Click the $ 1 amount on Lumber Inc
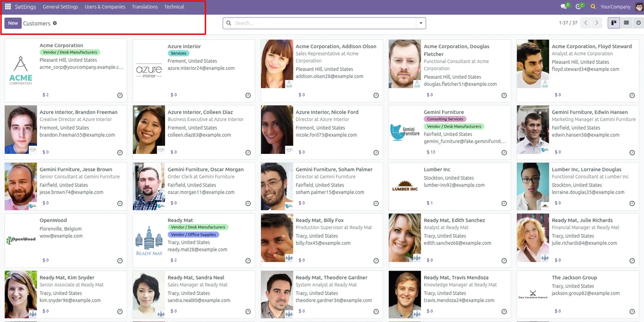644x322 pixels. [x=430, y=203]
